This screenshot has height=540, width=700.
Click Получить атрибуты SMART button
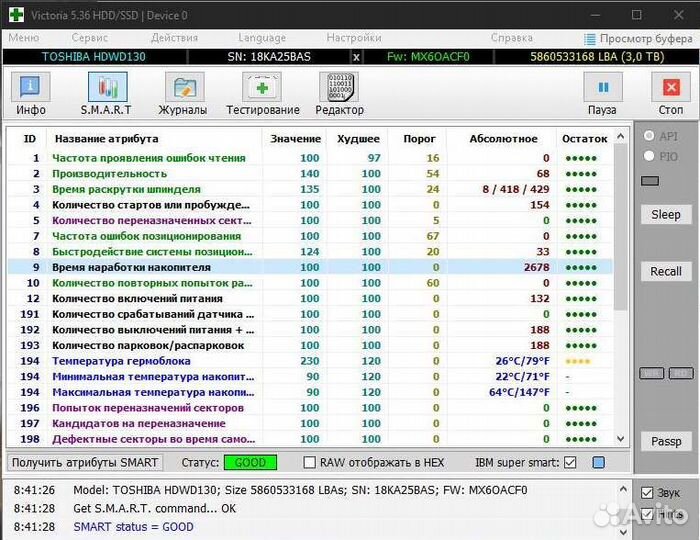pyautogui.click(x=85, y=462)
